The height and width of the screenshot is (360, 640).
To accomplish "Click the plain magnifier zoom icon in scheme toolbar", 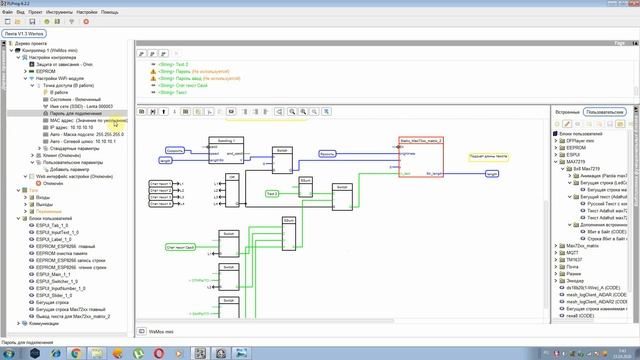I will [292, 111].
